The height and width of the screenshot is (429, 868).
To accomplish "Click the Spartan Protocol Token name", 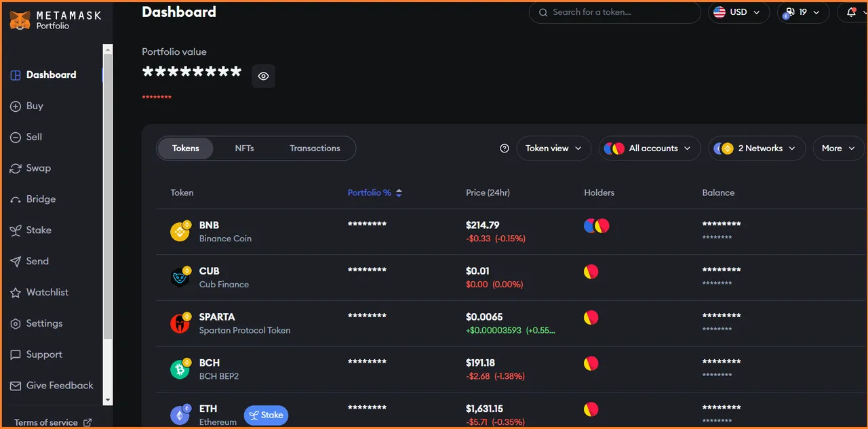I will [x=245, y=330].
